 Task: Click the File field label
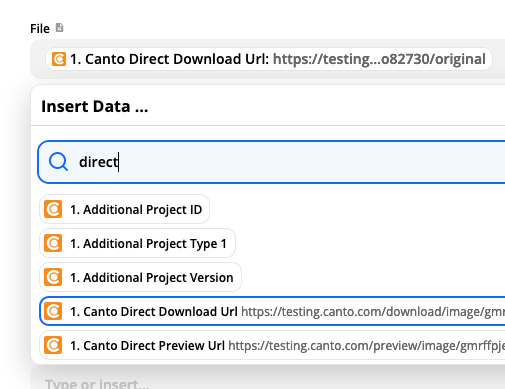(40, 29)
